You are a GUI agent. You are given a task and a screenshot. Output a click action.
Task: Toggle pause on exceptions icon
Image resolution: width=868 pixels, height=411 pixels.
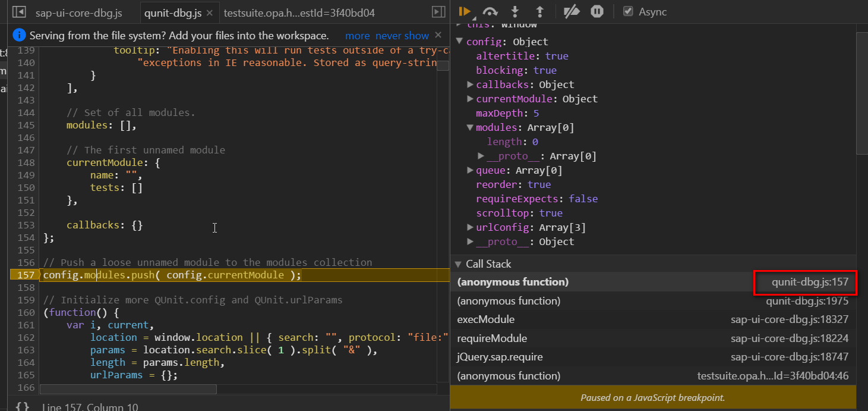tap(597, 11)
